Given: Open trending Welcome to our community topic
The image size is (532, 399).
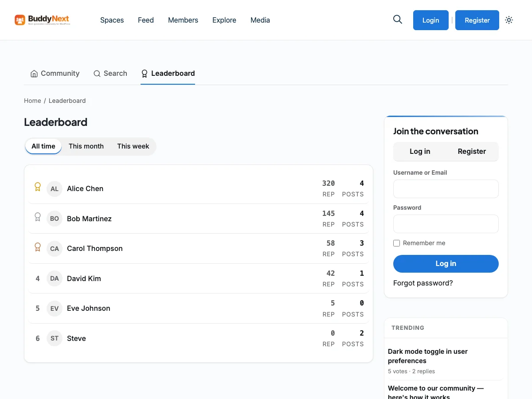Looking at the screenshot, I should click(436, 392).
